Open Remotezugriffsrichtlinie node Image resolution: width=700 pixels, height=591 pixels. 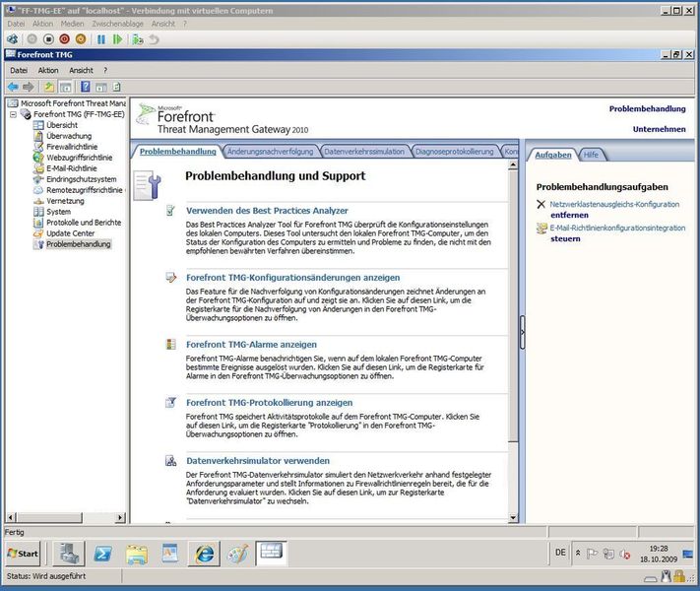click(85, 190)
